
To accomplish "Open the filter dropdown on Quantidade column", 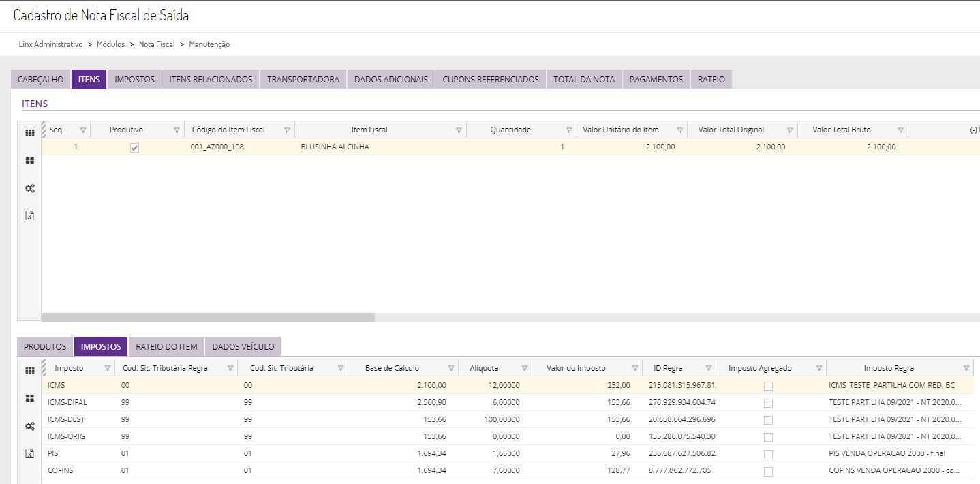I will (569, 130).
